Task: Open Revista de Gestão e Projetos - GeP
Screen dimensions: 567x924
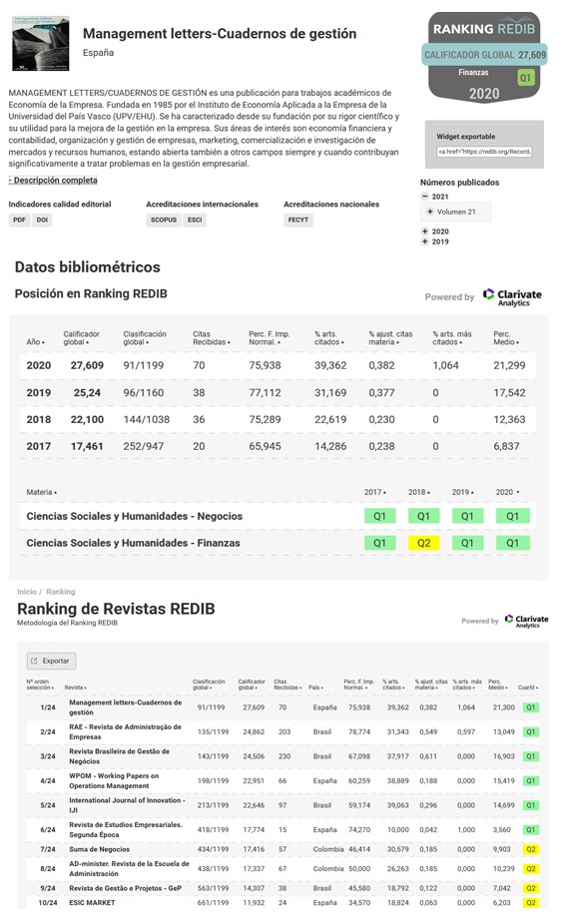Action: (x=125, y=888)
